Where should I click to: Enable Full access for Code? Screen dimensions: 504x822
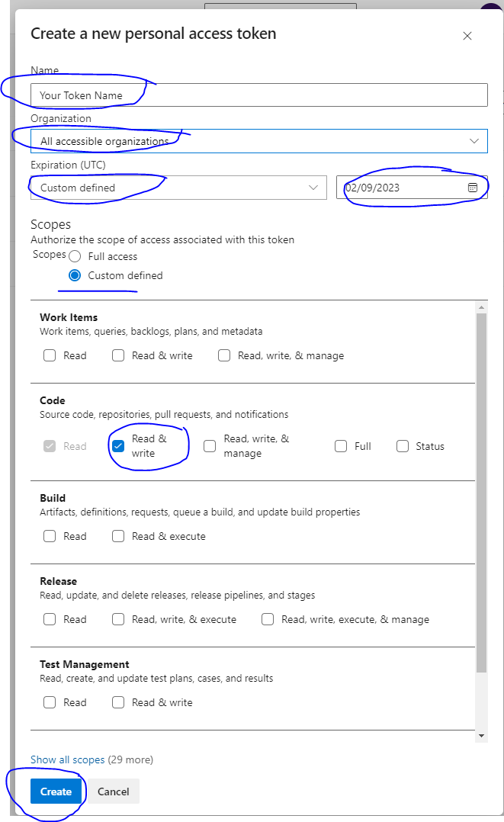(341, 445)
